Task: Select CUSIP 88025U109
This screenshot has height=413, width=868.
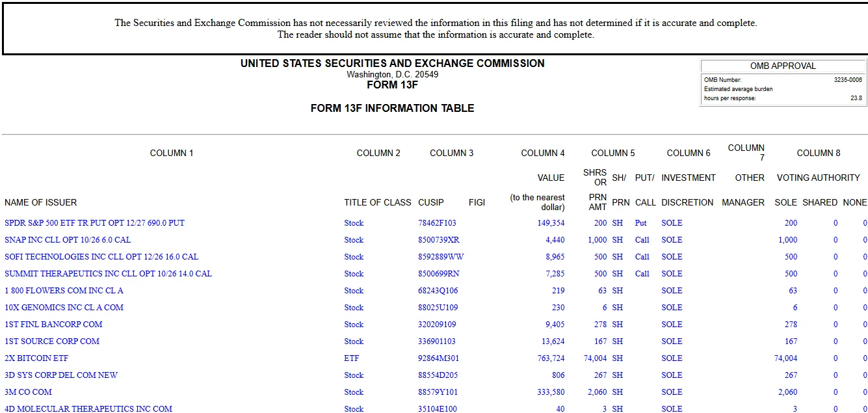Action: coord(438,308)
